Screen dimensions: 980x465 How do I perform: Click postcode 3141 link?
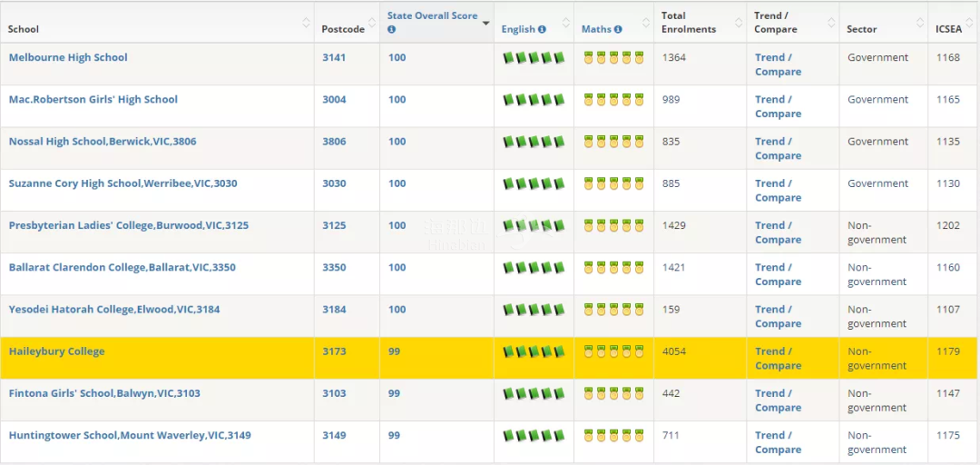[x=334, y=57]
